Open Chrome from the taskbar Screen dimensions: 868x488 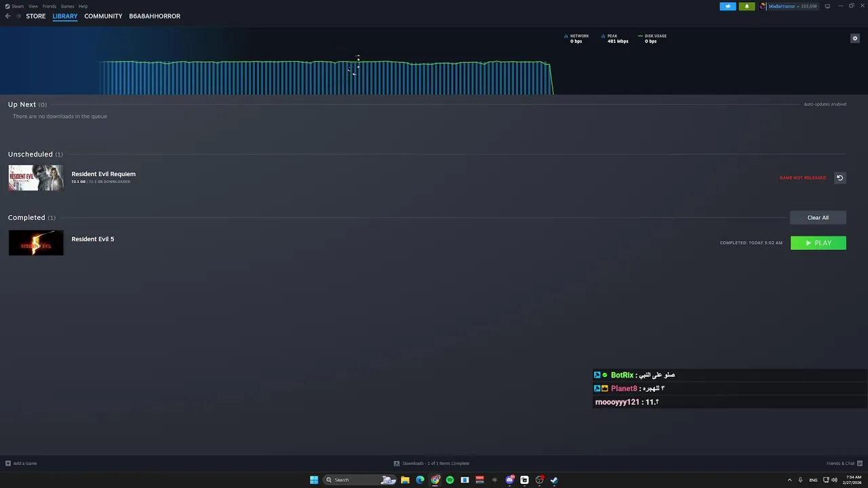(435, 480)
